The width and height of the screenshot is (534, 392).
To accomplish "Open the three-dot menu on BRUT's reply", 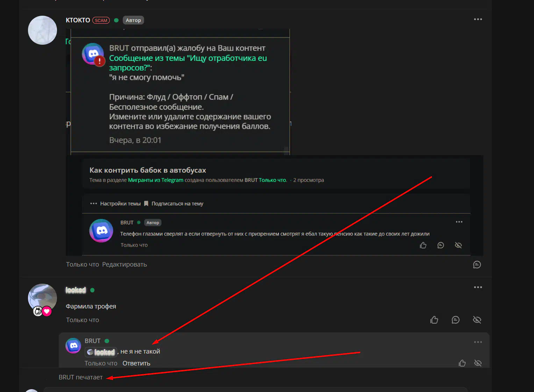I will pyautogui.click(x=478, y=342).
